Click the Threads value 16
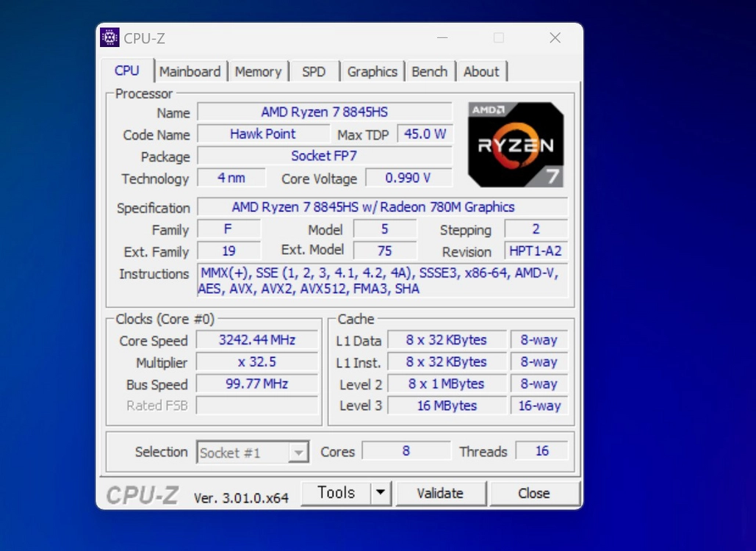The image size is (756, 551). pyautogui.click(x=542, y=451)
